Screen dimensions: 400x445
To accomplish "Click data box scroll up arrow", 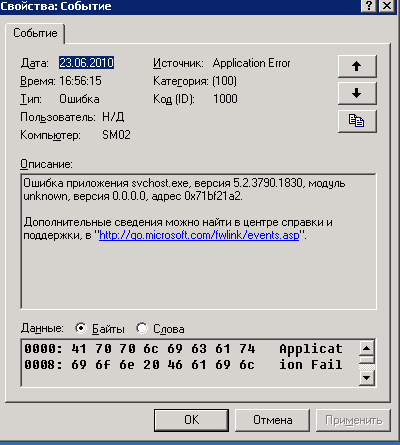I will click(367, 348).
